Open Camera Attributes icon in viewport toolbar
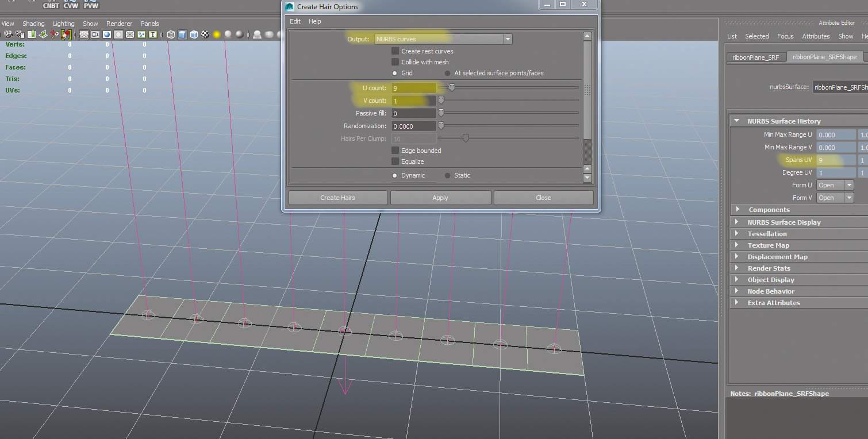The width and height of the screenshot is (868, 439). pyautogui.click(x=20, y=34)
